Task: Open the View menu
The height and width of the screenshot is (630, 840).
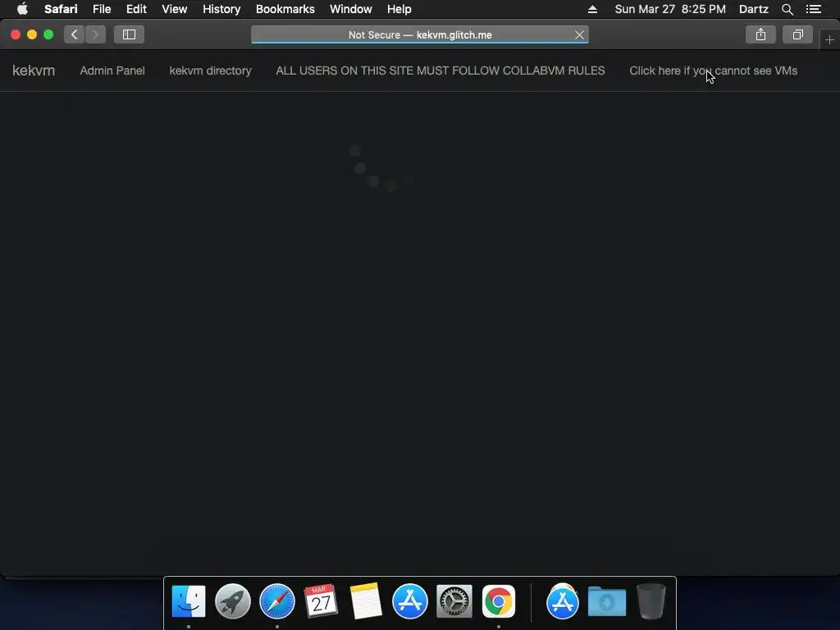Action: (x=175, y=9)
